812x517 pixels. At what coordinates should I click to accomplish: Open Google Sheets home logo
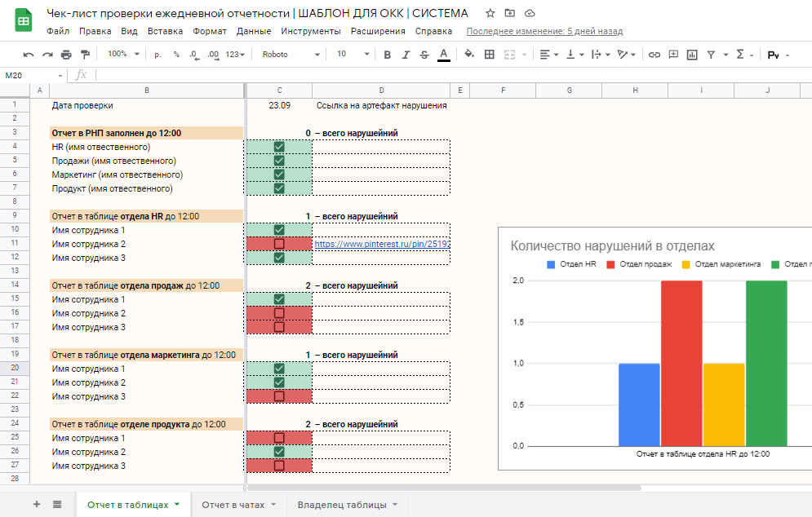pyautogui.click(x=24, y=20)
